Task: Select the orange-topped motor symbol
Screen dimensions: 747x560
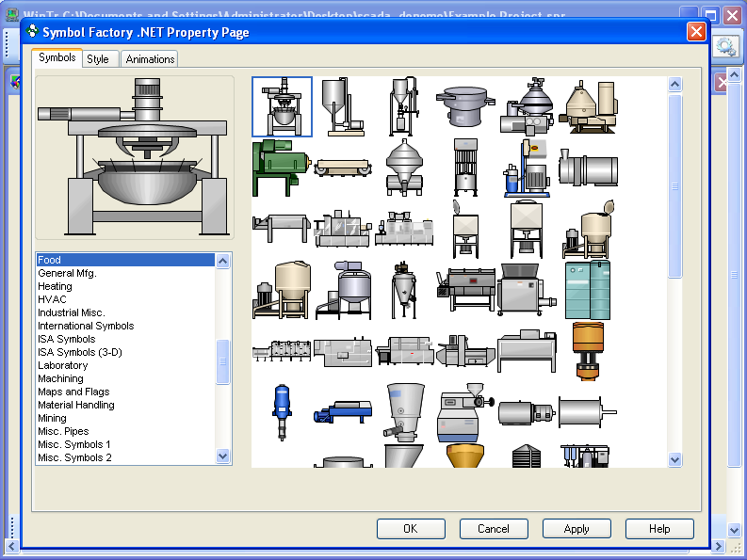Action: [587, 348]
